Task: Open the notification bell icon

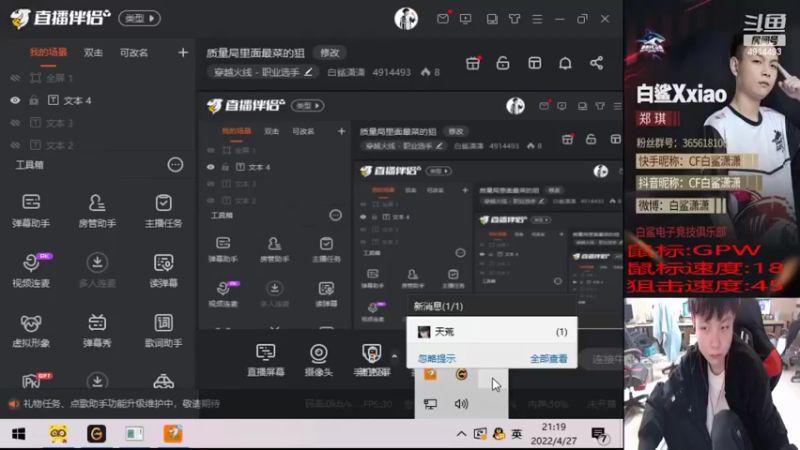Action: (x=565, y=63)
